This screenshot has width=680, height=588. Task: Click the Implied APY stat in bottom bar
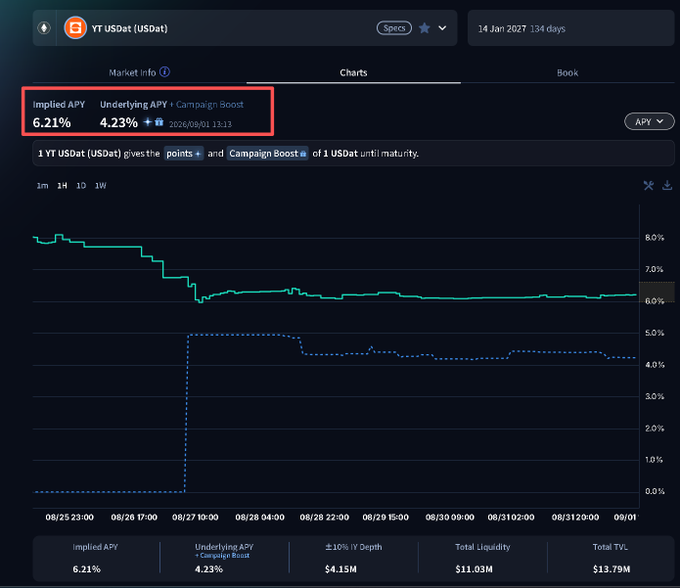(x=95, y=558)
